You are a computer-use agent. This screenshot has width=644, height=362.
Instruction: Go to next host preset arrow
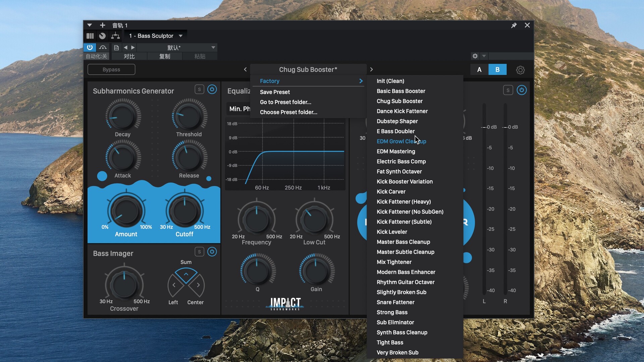tap(133, 48)
